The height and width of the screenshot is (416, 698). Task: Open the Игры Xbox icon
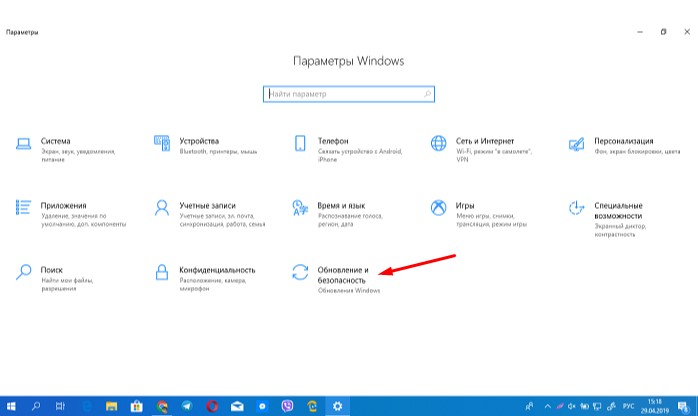tap(438, 207)
